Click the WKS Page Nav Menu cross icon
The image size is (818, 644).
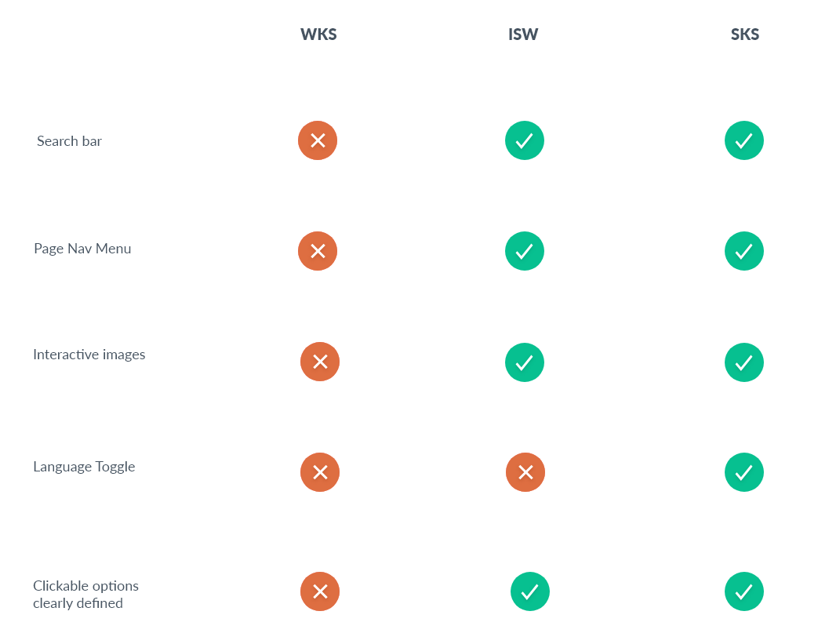[x=318, y=251]
